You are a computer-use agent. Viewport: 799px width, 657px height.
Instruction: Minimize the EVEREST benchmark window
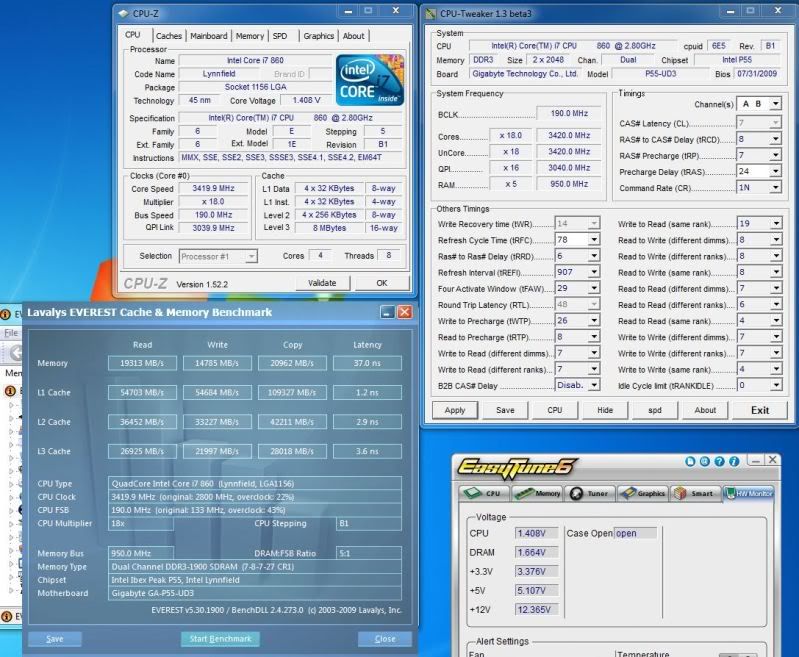click(x=387, y=312)
